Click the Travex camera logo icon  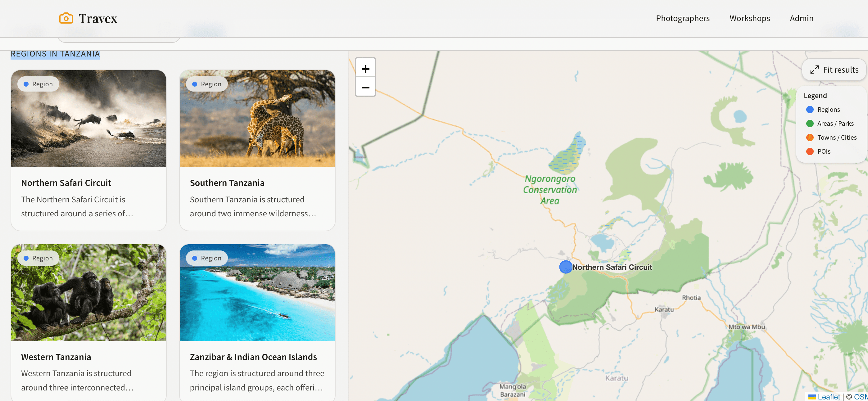(66, 18)
